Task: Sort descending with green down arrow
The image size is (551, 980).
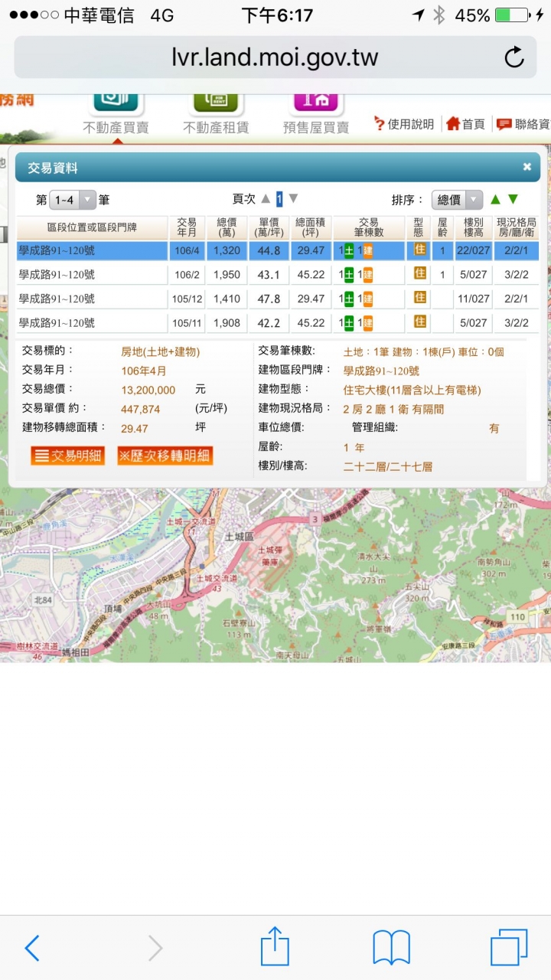Action: click(x=514, y=200)
